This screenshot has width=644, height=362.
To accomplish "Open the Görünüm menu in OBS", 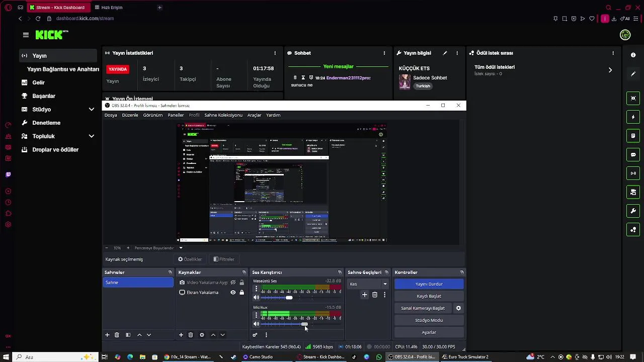I will pyautogui.click(x=153, y=115).
